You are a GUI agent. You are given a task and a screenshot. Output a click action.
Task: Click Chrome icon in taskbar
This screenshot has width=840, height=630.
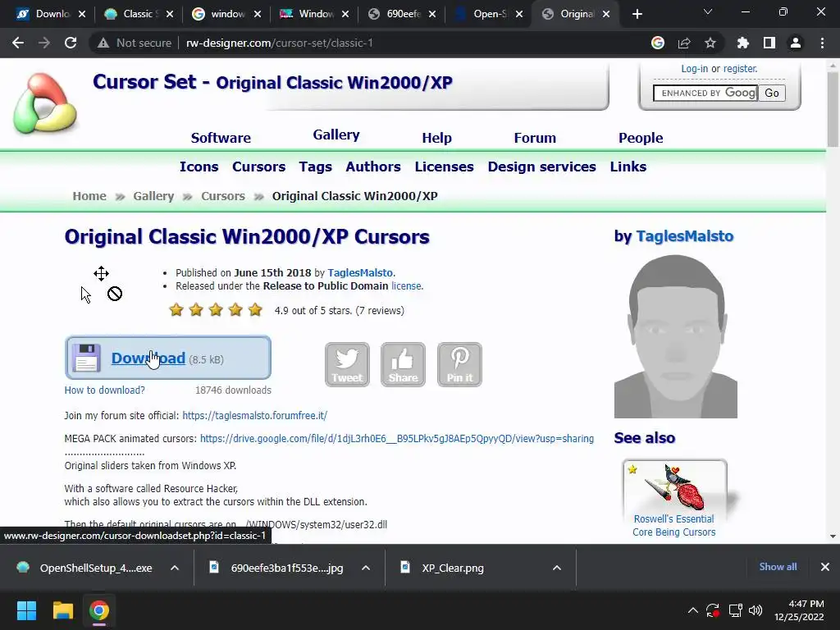pos(99,610)
